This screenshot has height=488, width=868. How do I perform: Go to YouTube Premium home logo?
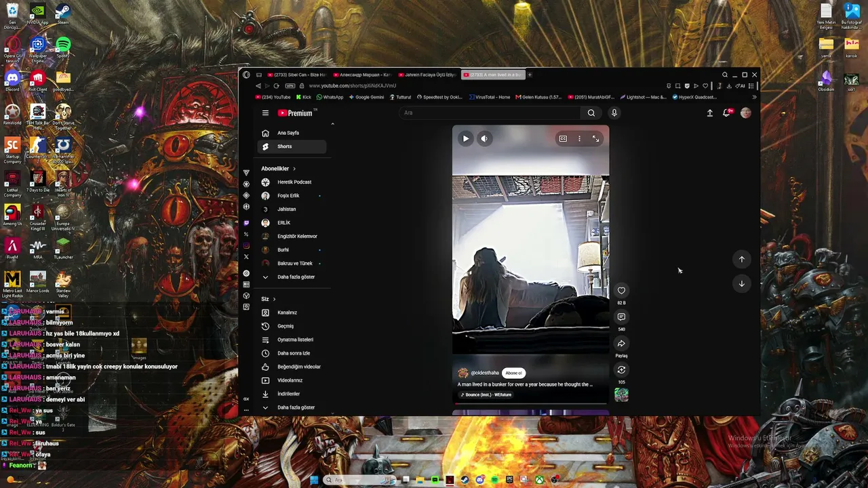[295, 113]
